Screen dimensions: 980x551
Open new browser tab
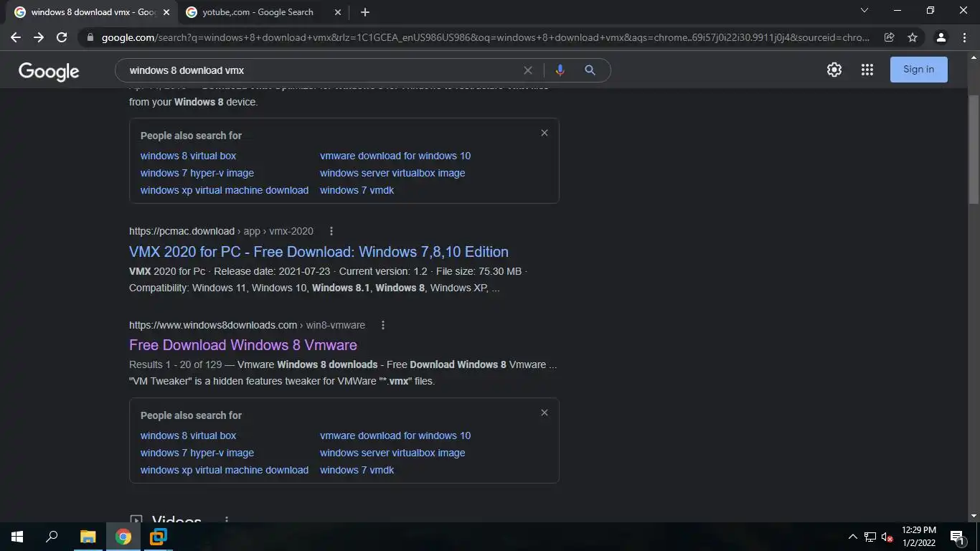click(365, 12)
